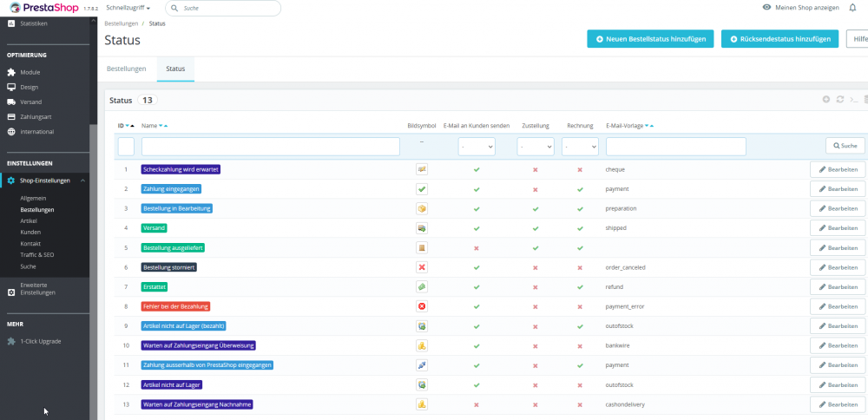Toggle Rechnung status for Bestellung storniert
868x420 pixels.
tap(580, 267)
